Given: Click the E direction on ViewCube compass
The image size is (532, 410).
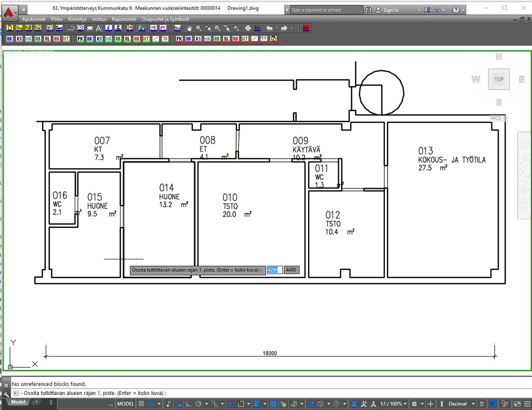Looking at the screenshot, I should pos(522,79).
